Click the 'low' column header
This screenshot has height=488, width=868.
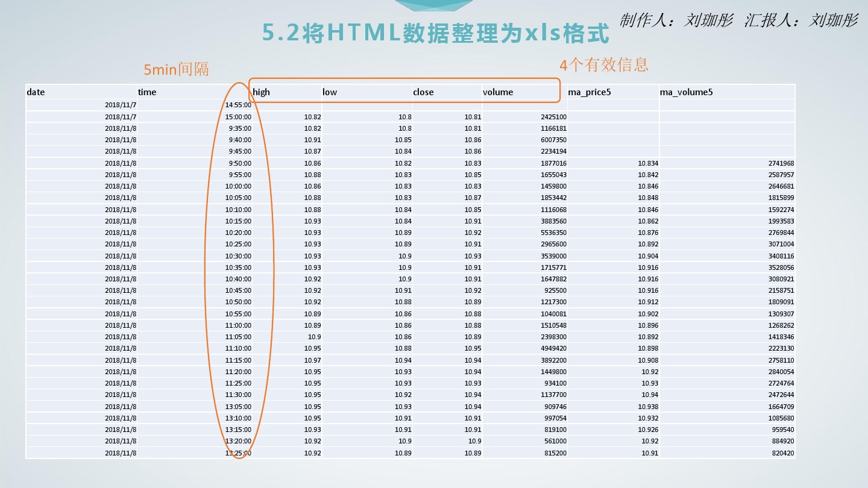330,92
